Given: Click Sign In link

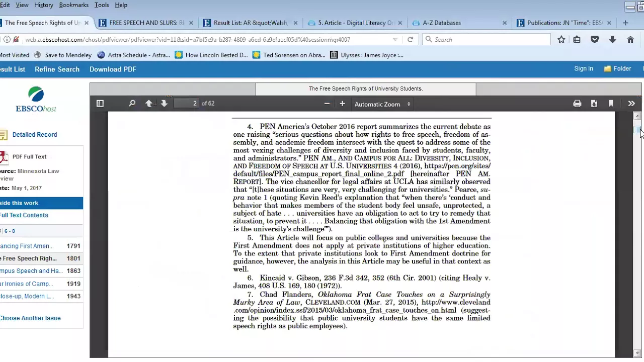Looking at the screenshot, I should (x=584, y=69).
